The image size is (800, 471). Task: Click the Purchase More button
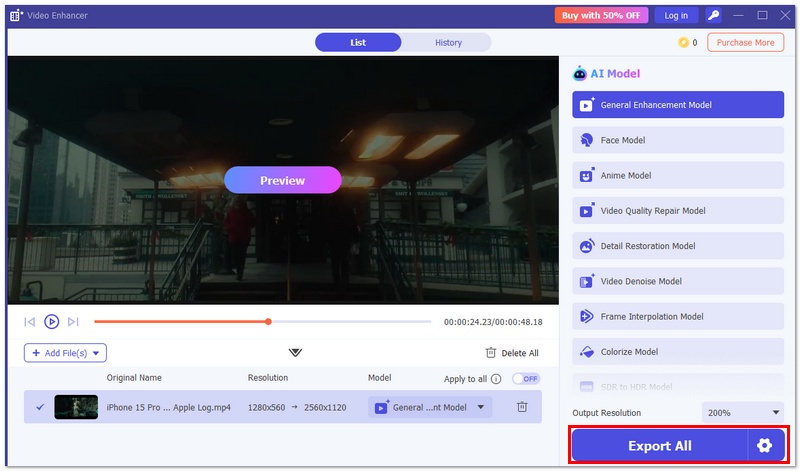(745, 42)
